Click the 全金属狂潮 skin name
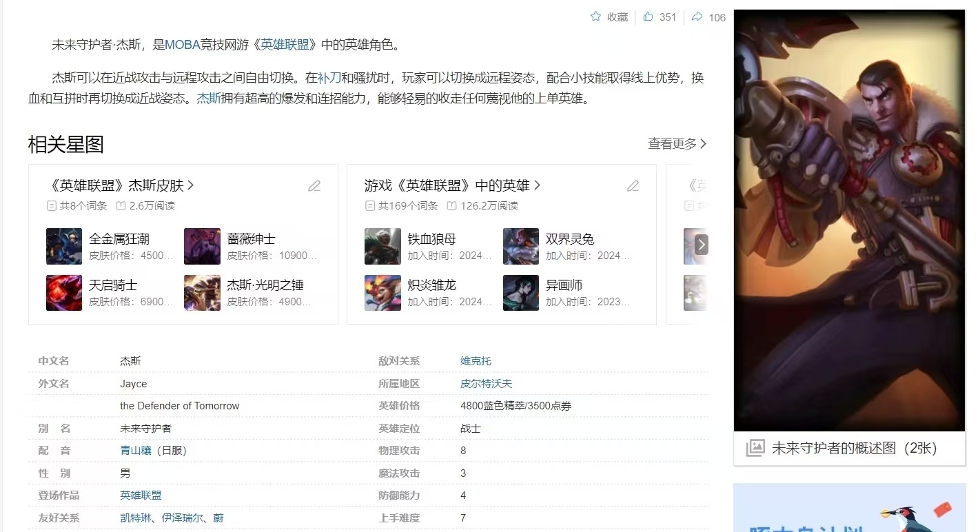980x532 pixels. pos(119,239)
